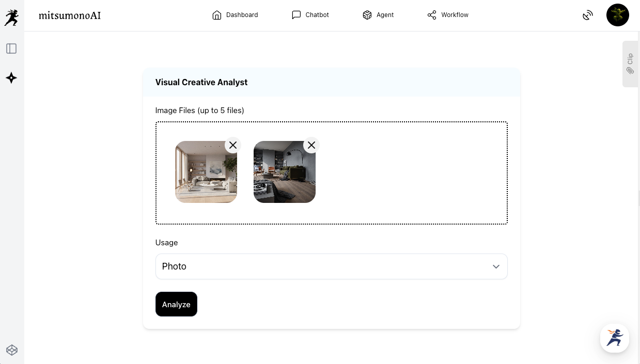This screenshot has width=640, height=364.
Task: Click the speech bubble Chatbot icon
Action: coord(296,15)
